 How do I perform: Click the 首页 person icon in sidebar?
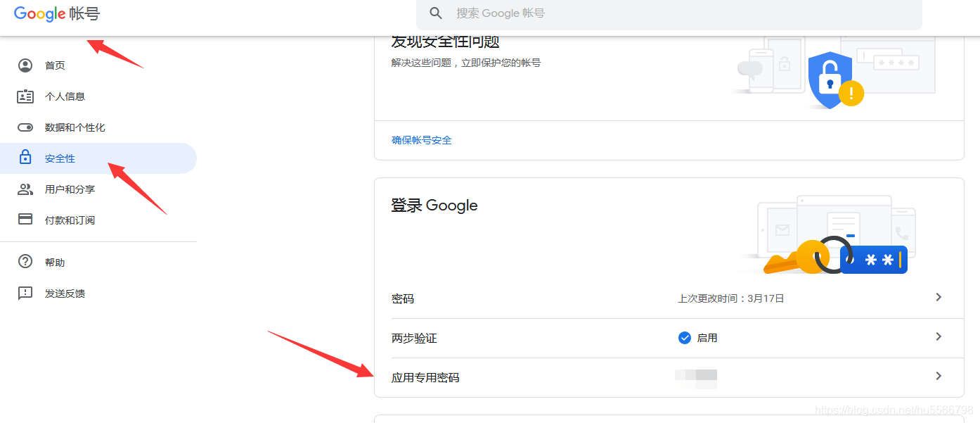pos(25,65)
